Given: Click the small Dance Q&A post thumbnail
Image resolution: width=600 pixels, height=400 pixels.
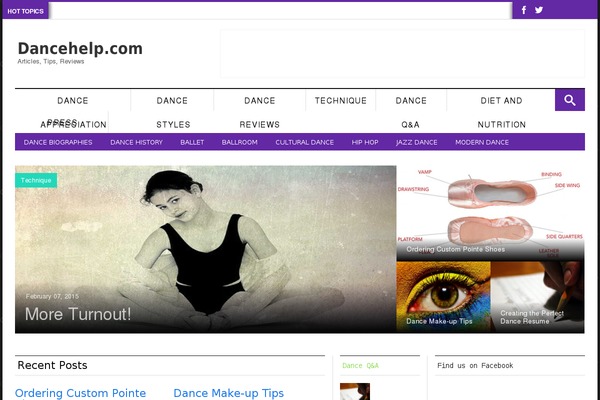Looking at the screenshot, I should coord(355,392).
